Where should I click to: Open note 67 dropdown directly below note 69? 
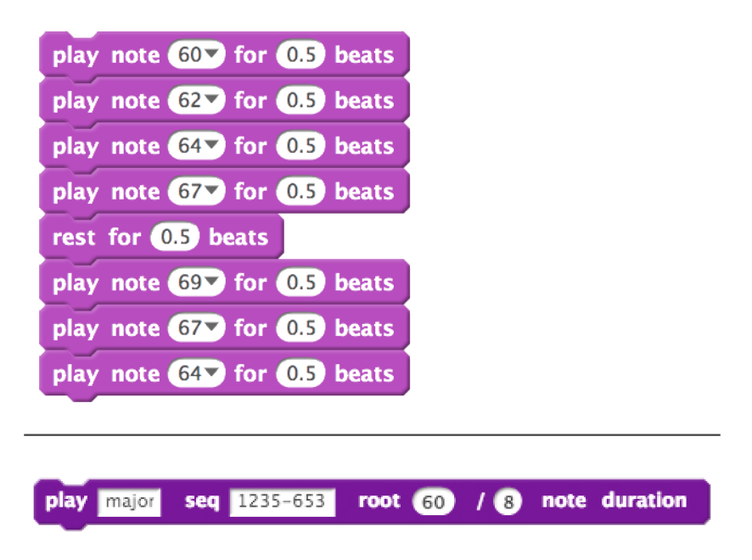[x=212, y=328]
